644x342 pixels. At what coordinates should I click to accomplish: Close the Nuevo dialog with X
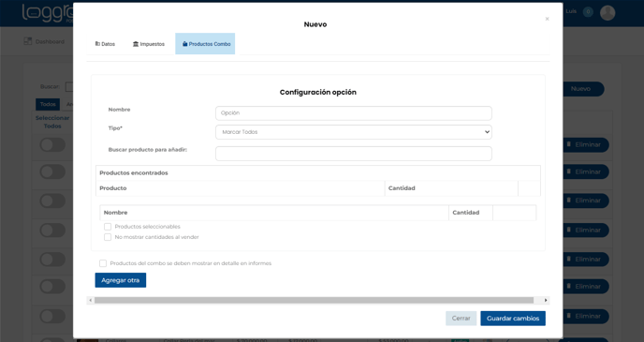pos(547,19)
